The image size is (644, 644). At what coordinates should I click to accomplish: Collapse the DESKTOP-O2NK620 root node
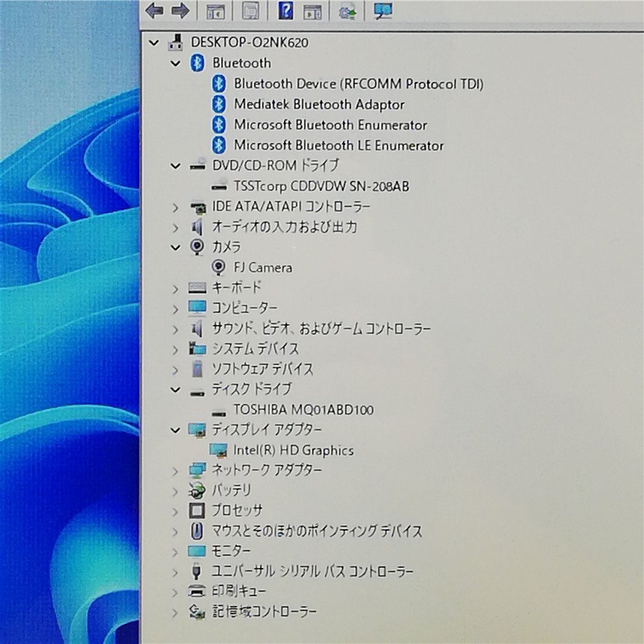coord(154,43)
